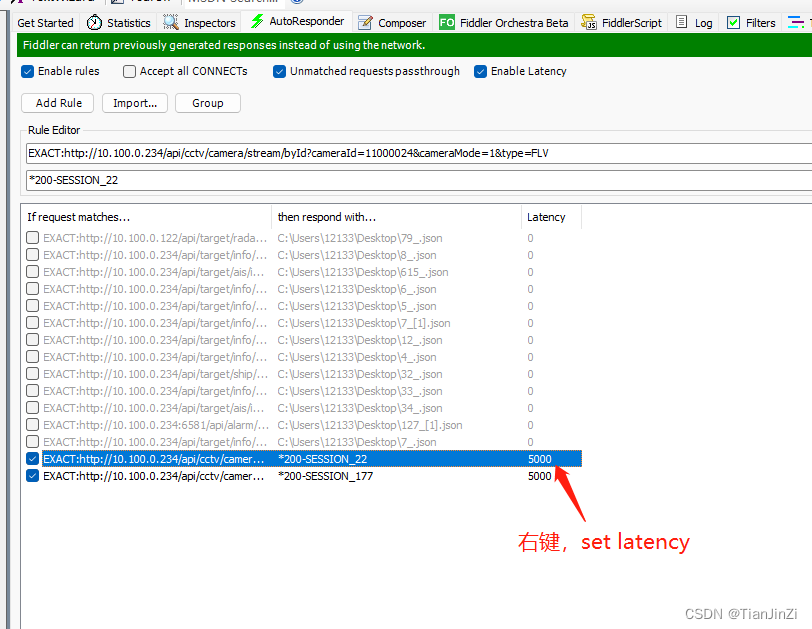The width and height of the screenshot is (812, 629).
Task: Click latency 5000 of SESSION_177 rule
Action: (x=540, y=476)
